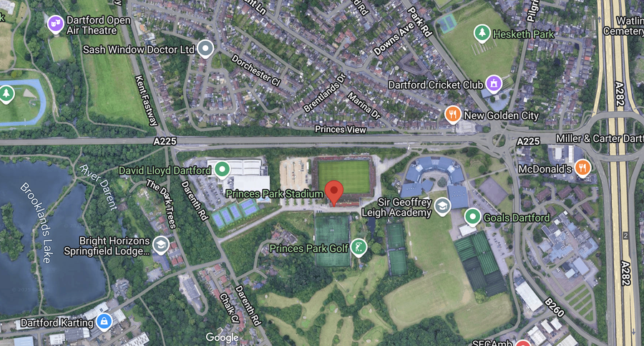Viewport: 644px width, 346px height.
Task: Click the McDonald's restaurant icon
Action: (x=582, y=168)
